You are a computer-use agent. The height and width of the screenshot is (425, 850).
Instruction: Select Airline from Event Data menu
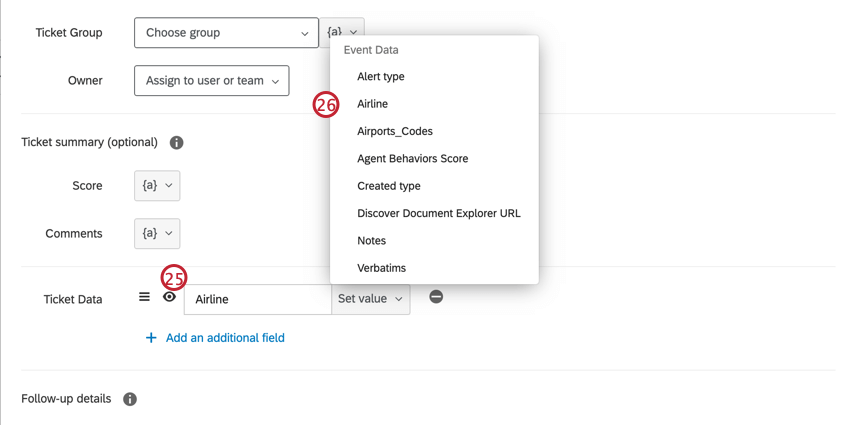373,104
